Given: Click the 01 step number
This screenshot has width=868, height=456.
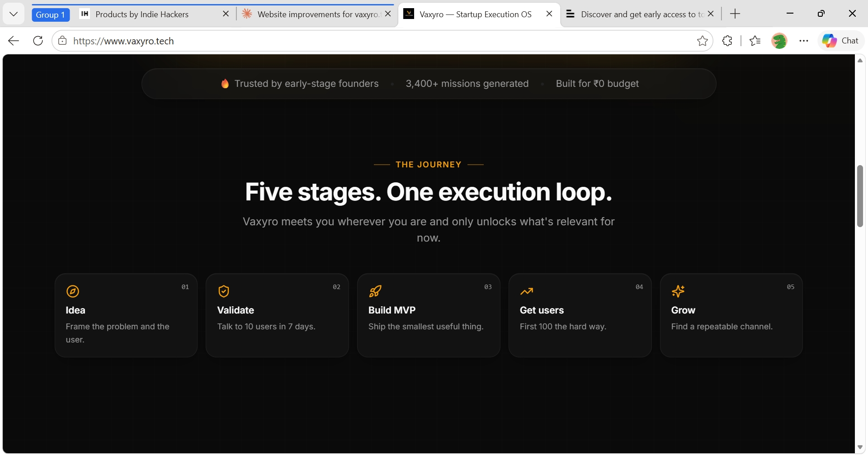Looking at the screenshot, I should point(185,287).
